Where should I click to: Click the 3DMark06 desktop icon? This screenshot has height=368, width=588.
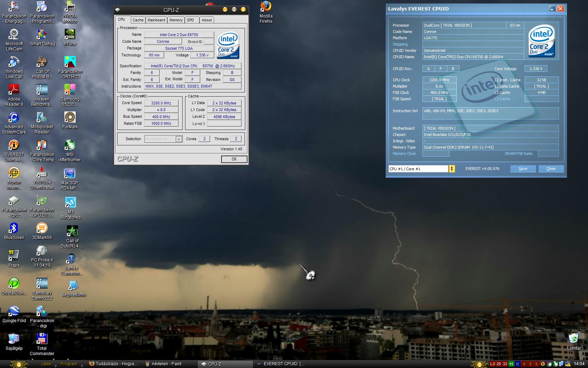pyautogui.click(x=42, y=231)
